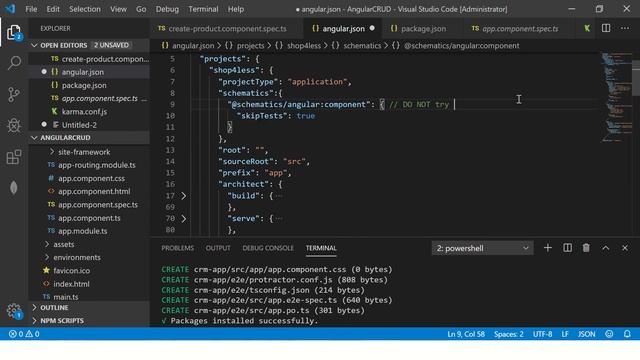The image size is (640, 360).
Task: Split the terminal panel
Action: click(x=567, y=248)
